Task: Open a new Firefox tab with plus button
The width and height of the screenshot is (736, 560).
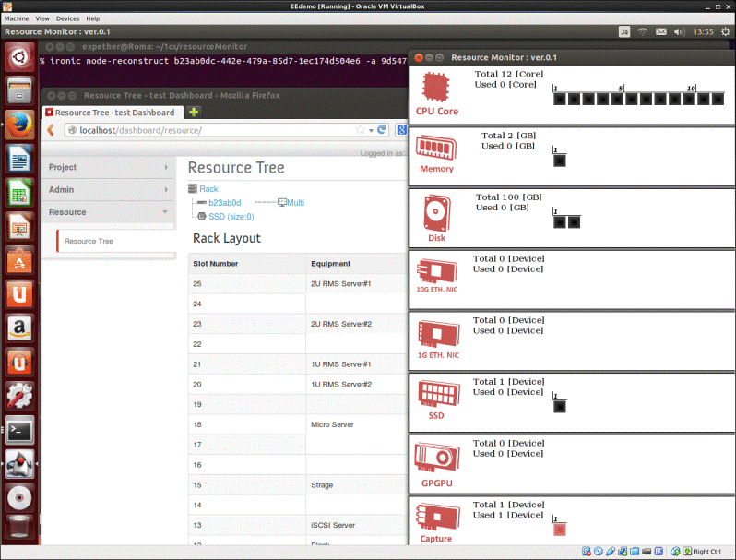Action: pyautogui.click(x=195, y=112)
